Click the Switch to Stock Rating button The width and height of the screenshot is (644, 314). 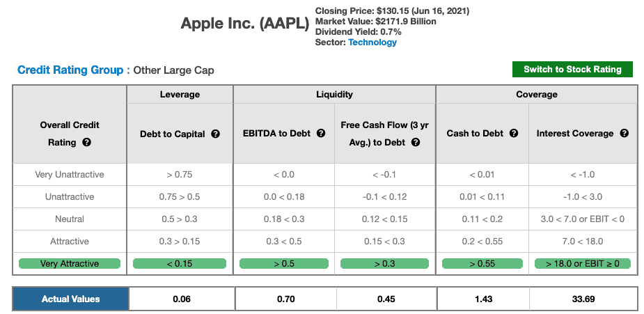(572, 70)
